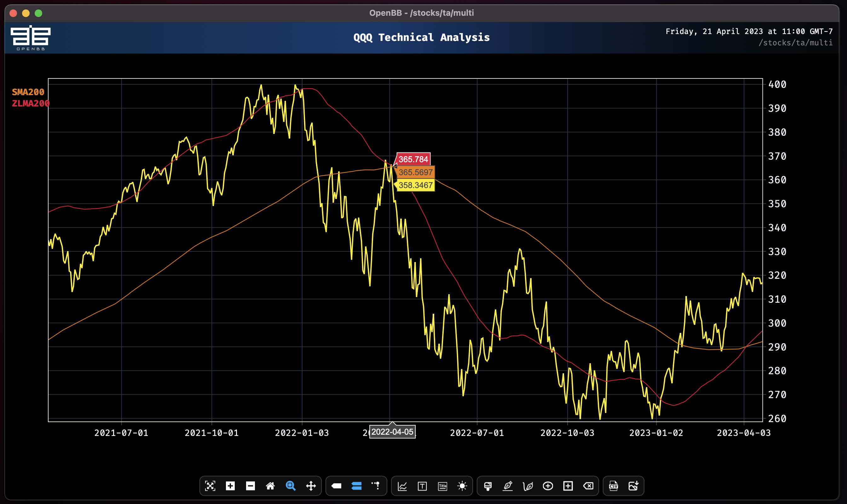Switch to show closest data on hover

coord(336,486)
